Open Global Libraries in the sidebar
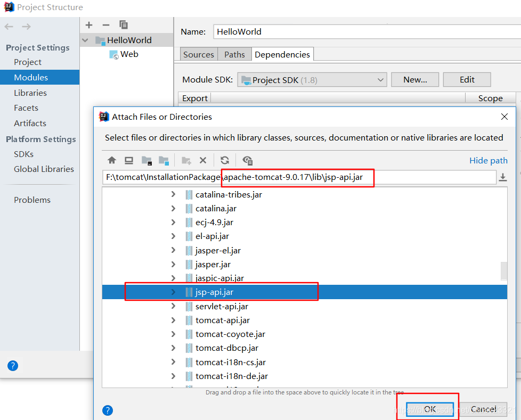 click(x=44, y=169)
